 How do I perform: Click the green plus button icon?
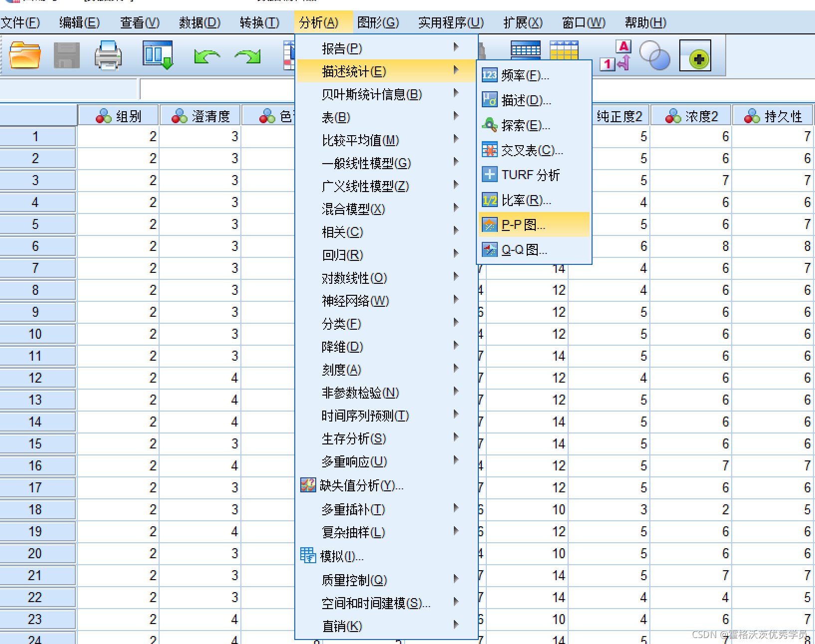[x=695, y=56]
